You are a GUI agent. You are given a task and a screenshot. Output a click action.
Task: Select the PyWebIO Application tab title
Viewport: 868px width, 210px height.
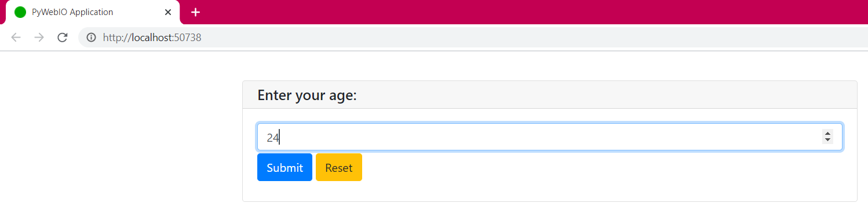72,12
